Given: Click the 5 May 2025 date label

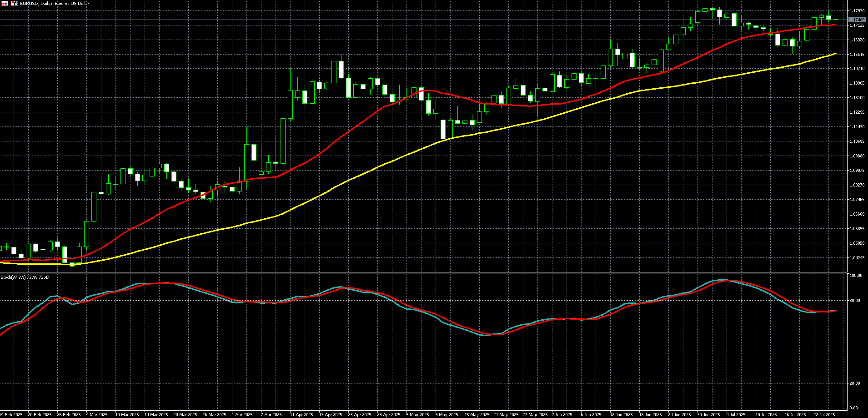Looking at the screenshot, I should [x=417, y=415].
